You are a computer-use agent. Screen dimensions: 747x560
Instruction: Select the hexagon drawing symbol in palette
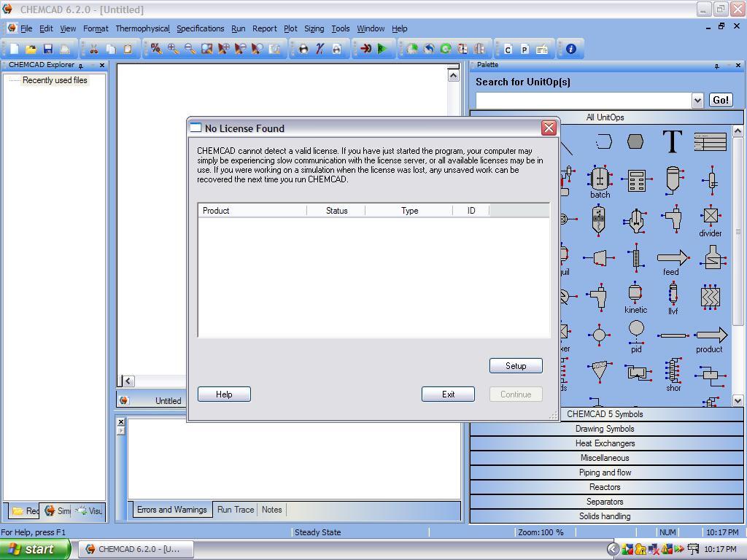click(x=635, y=141)
